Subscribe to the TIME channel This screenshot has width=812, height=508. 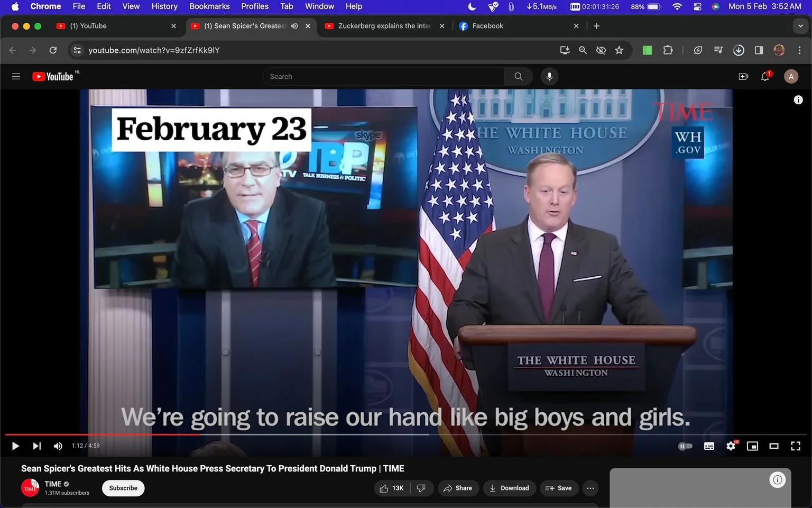coord(123,488)
